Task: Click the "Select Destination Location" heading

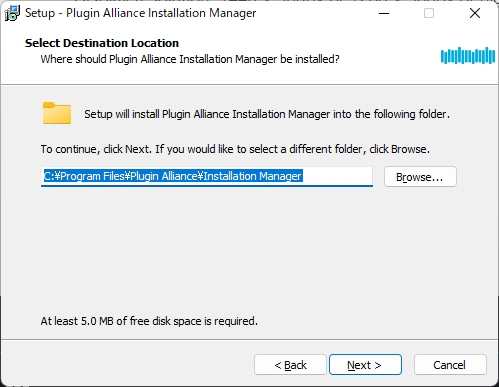Action: (x=102, y=43)
